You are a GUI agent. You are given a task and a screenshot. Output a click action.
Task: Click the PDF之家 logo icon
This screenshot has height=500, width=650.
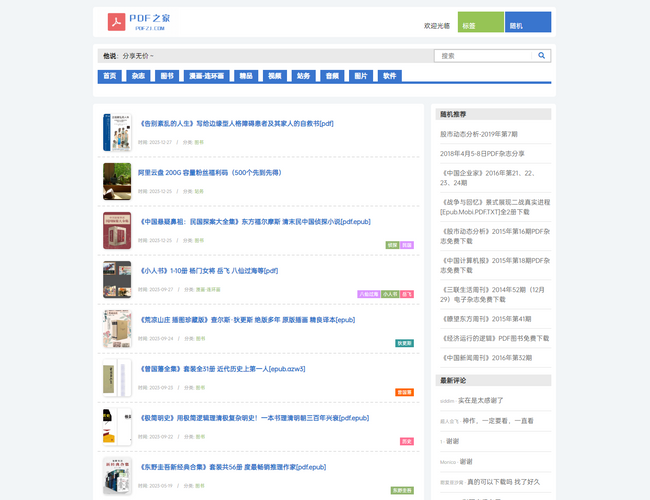point(116,21)
